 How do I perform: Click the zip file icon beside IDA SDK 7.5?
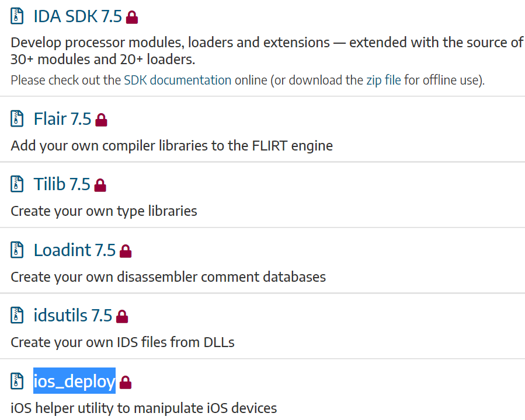pyautogui.click(x=18, y=16)
